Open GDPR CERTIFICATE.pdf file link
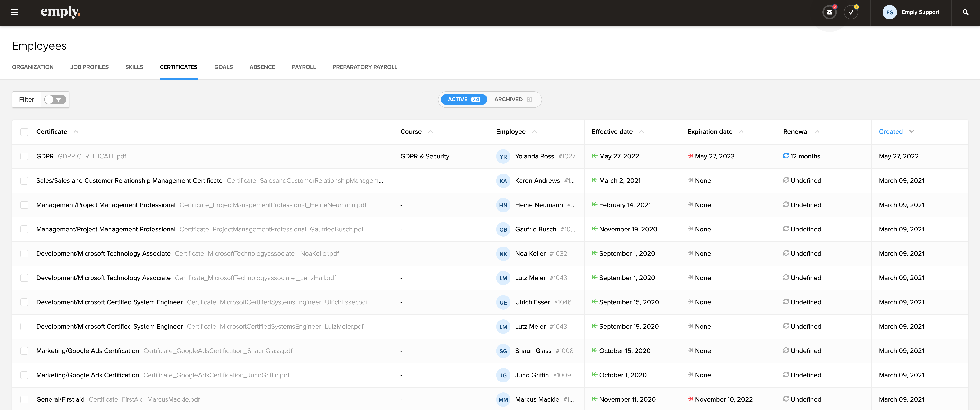The width and height of the screenshot is (980, 410). [92, 156]
